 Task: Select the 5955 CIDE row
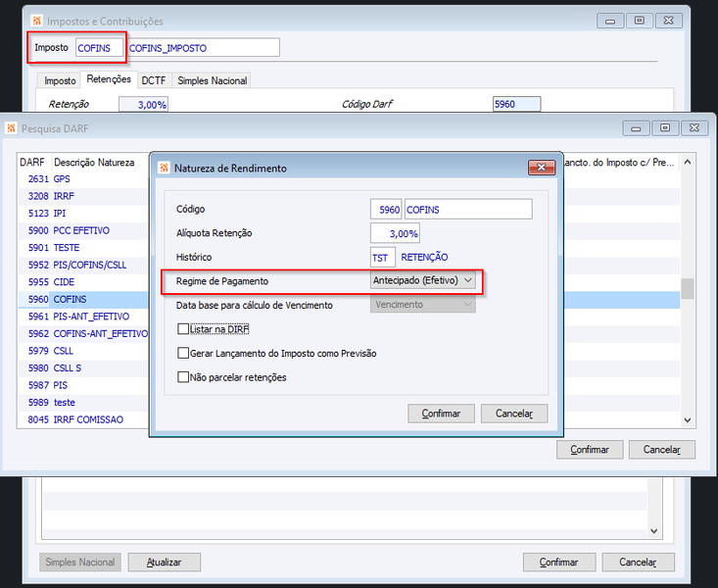[83, 282]
